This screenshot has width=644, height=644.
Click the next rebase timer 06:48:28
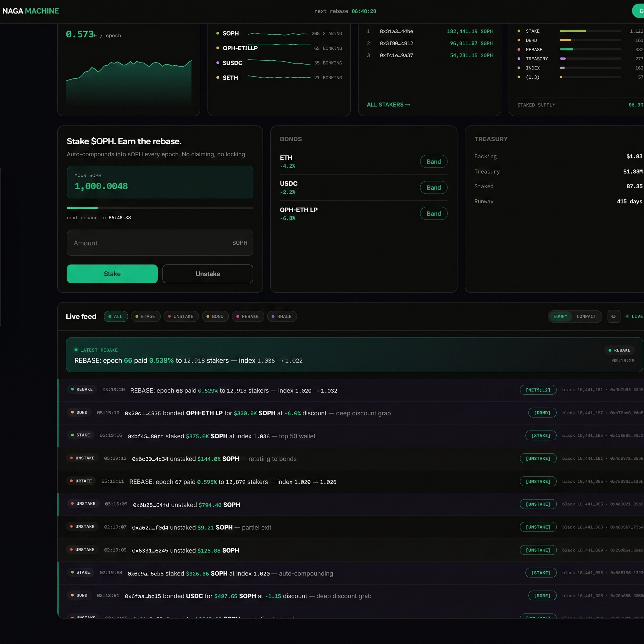tap(364, 11)
